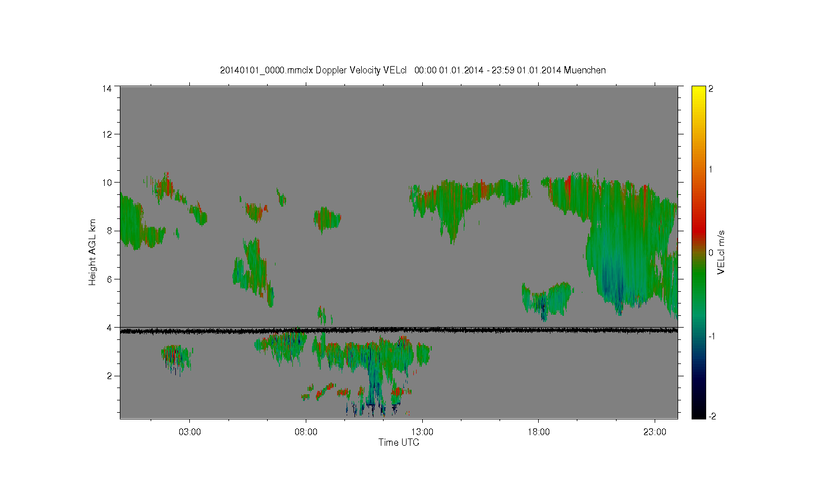
Task: Click the colorbar's '-2' value label
Action: pos(711,417)
